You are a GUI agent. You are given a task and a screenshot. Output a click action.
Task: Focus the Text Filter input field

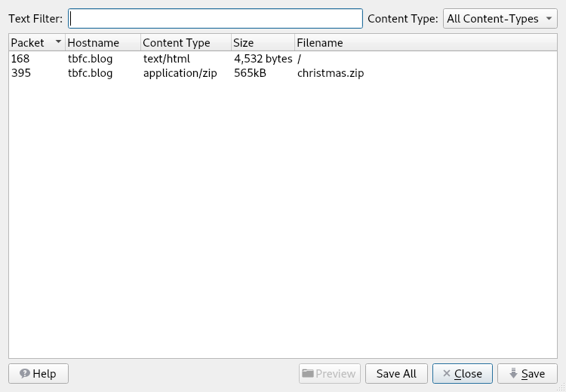tap(215, 18)
